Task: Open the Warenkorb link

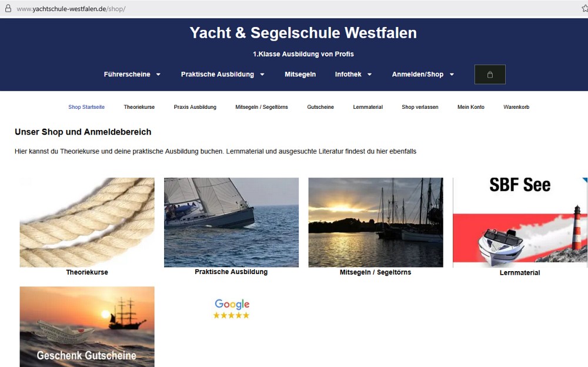Action: click(x=516, y=107)
